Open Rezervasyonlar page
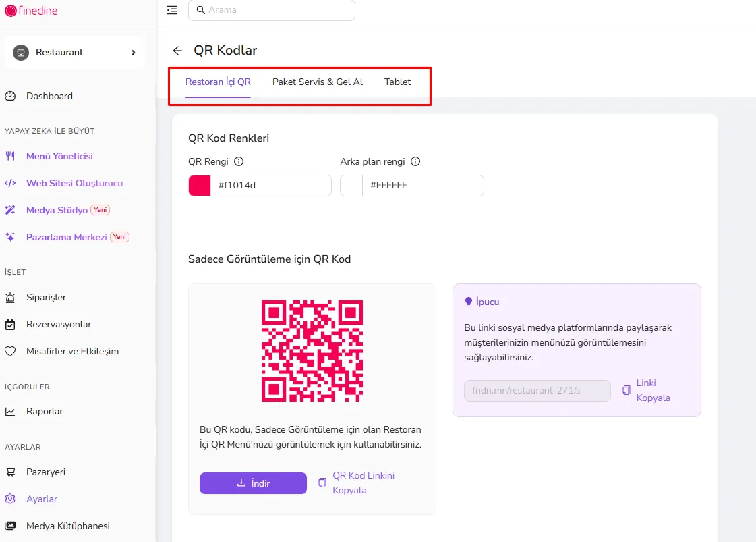The height and width of the screenshot is (542, 756). pyautogui.click(x=59, y=325)
